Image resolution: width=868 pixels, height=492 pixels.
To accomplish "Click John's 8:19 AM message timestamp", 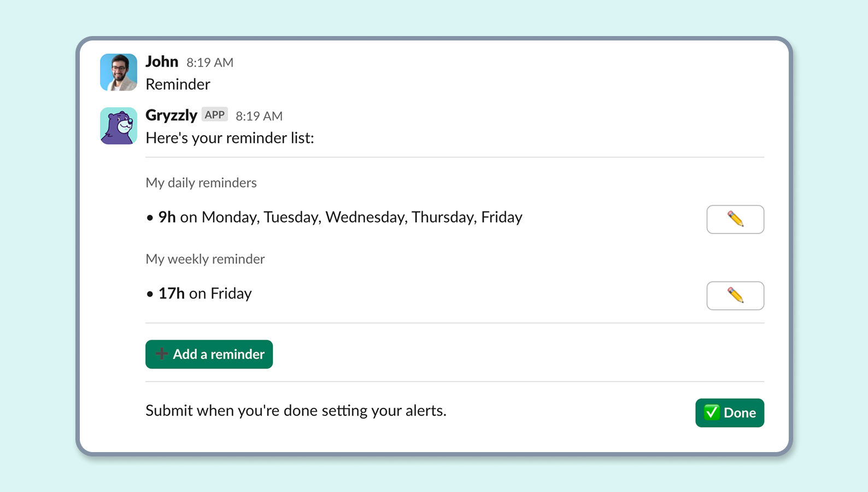I will (210, 62).
